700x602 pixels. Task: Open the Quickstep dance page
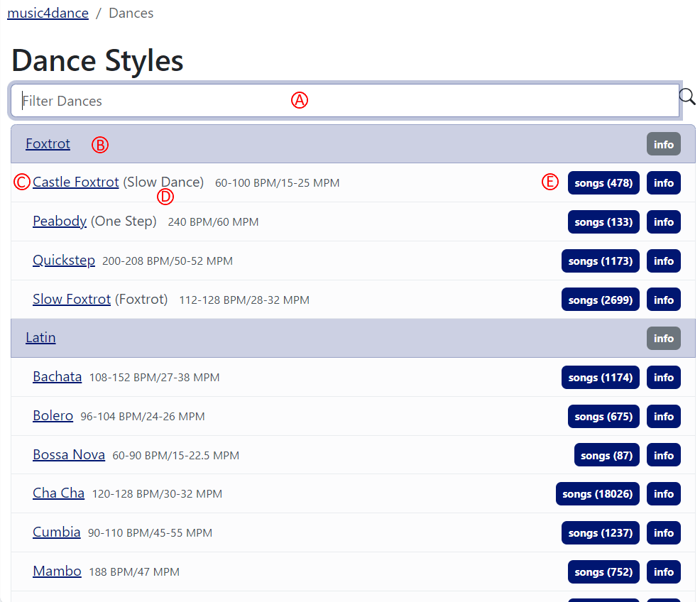click(64, 260)
